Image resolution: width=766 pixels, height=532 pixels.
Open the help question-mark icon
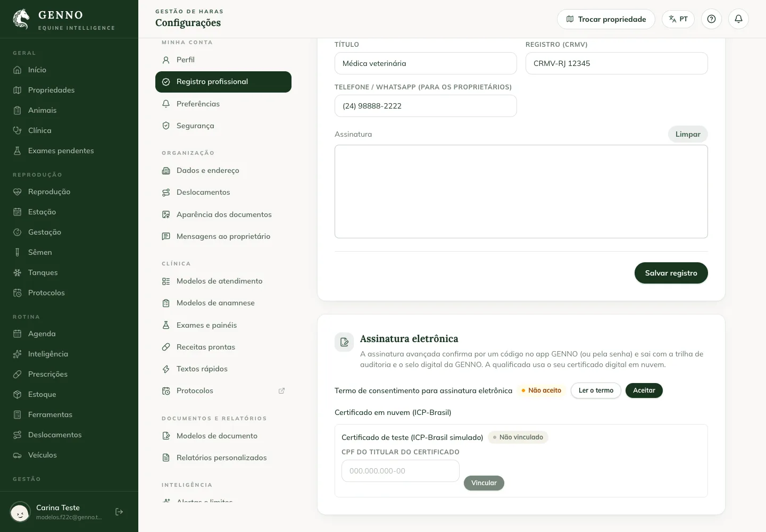pos(711,19)
